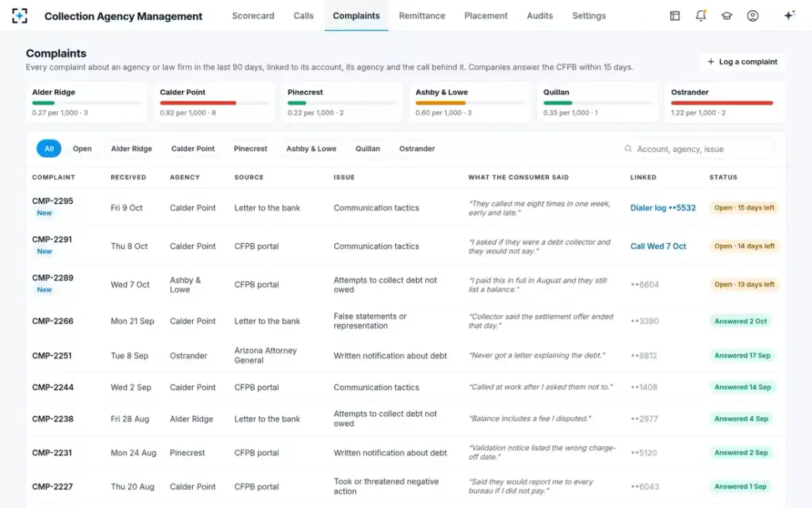
Task: Click the Answered 1 Sep badge
Action: click(740, 486)
